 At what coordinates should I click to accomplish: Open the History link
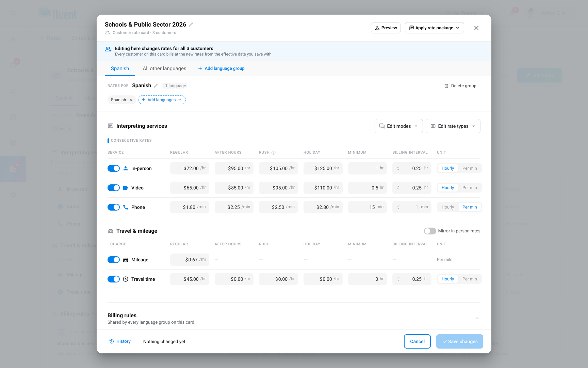[120, 341]
